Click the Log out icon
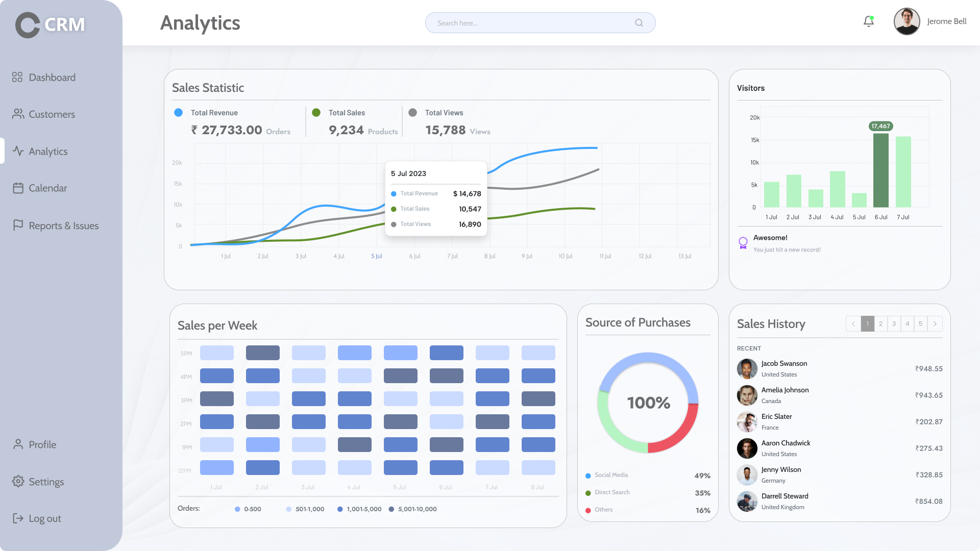 tap(17, 518)
